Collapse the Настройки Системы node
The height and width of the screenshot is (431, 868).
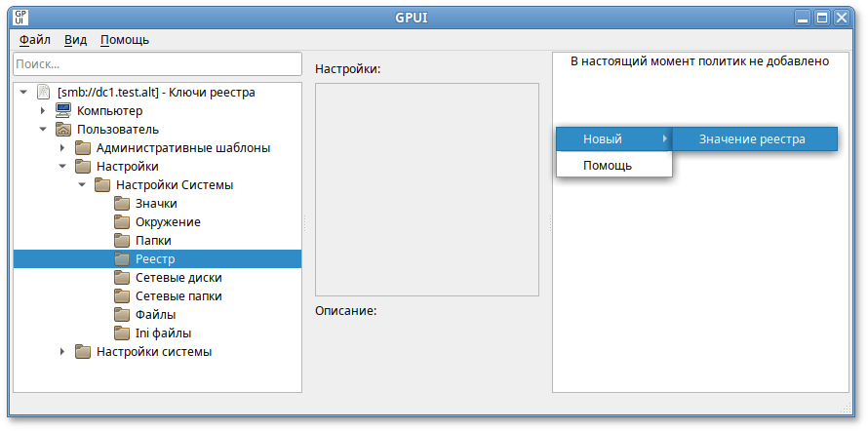tap(82, 185)
